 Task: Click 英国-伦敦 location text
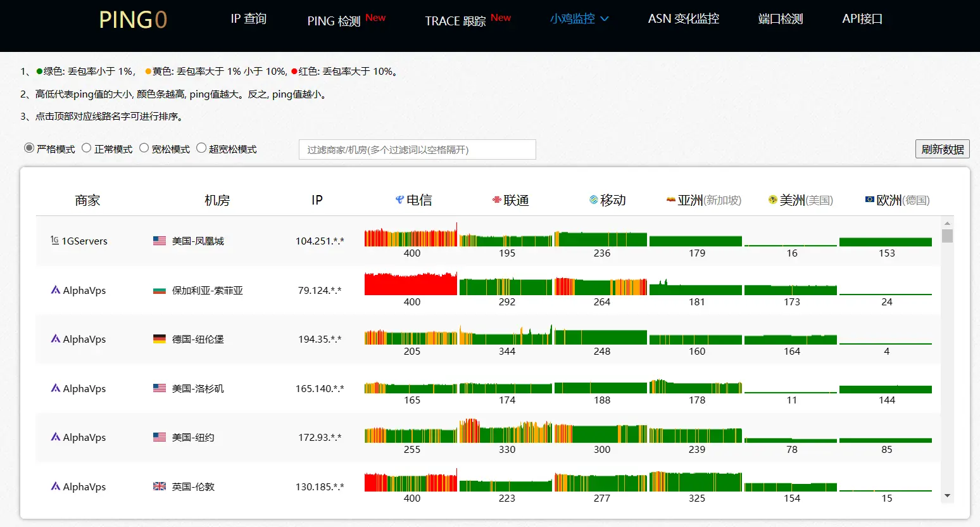tap(193, 486)
